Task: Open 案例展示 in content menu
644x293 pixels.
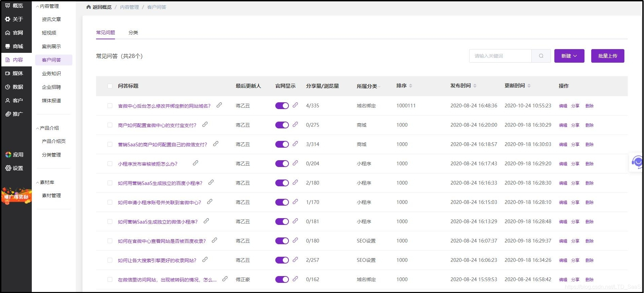Action: click(x=51, y=46)
